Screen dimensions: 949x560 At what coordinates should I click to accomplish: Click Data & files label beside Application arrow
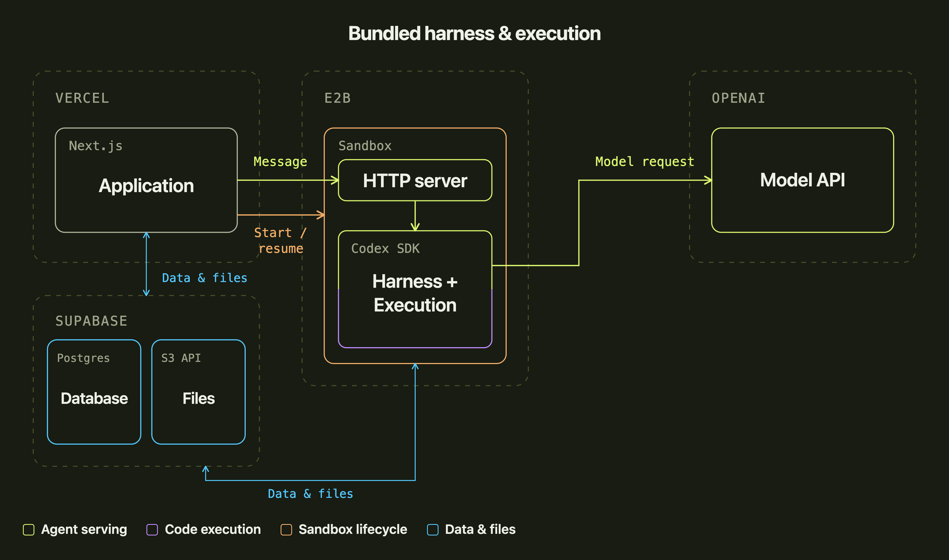205,278
